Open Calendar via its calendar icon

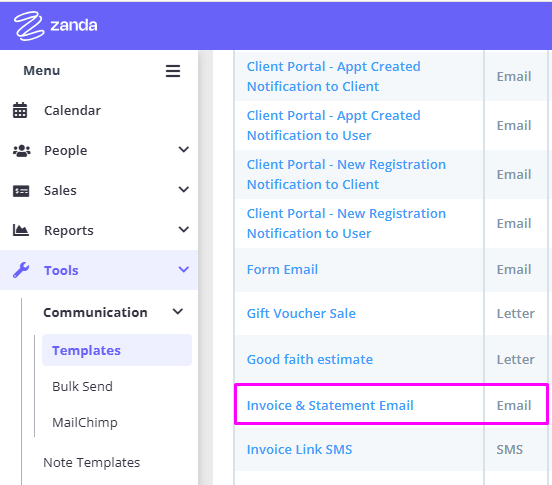20,111
